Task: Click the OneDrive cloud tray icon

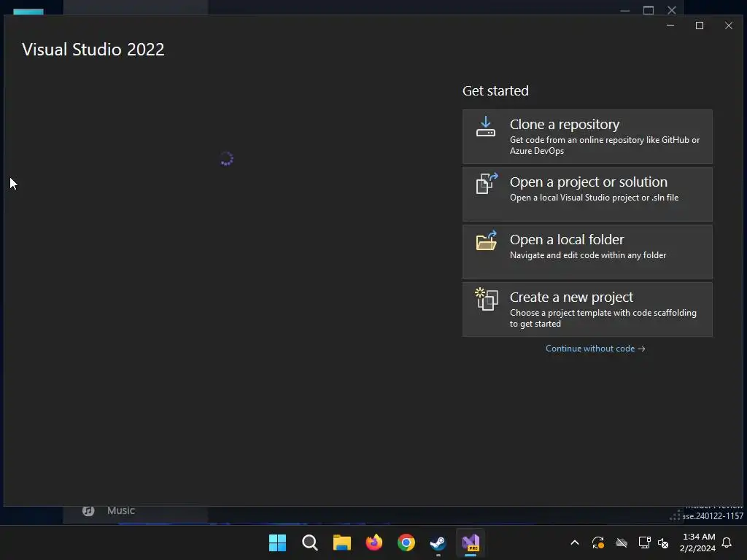Action: click(622, 542)
